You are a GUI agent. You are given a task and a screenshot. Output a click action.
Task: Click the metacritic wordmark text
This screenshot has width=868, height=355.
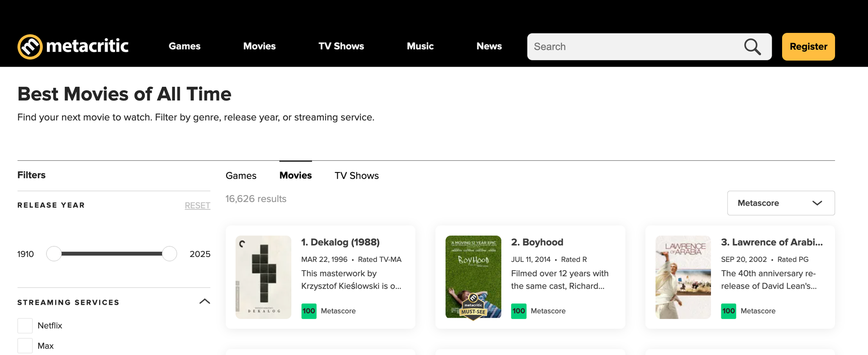click(87, 46)
